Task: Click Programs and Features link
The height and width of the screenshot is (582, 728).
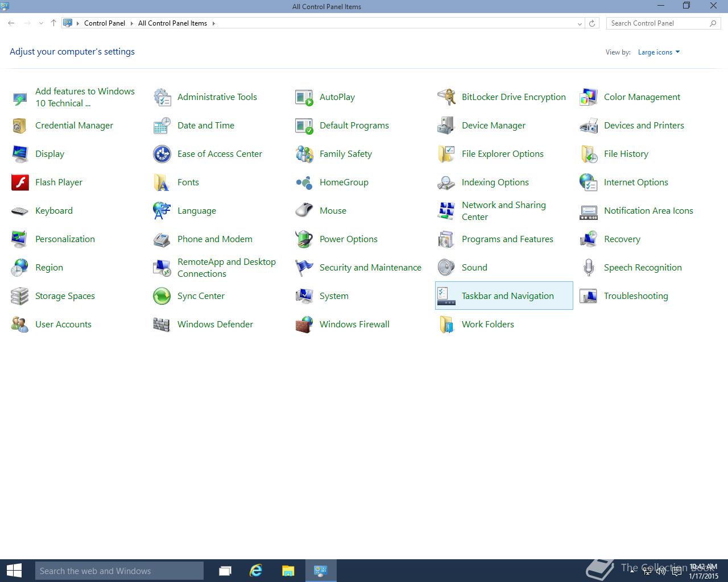Action: (x=507, y=239)
